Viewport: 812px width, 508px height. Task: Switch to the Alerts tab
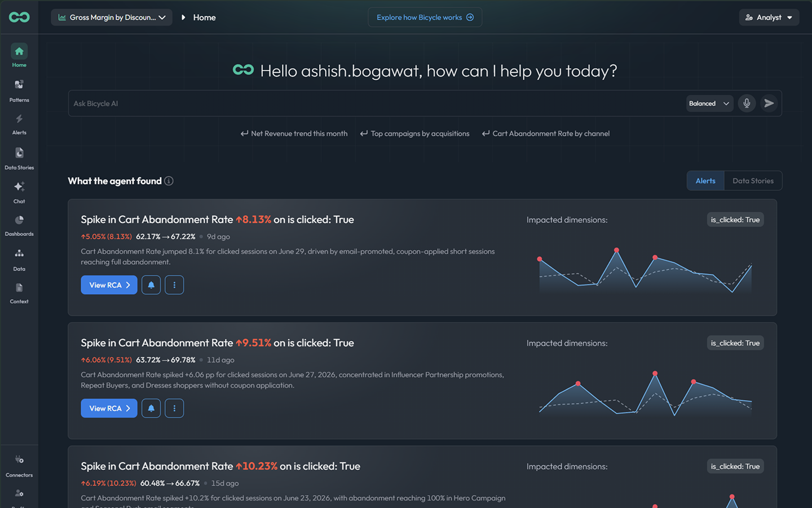(705, 181)
